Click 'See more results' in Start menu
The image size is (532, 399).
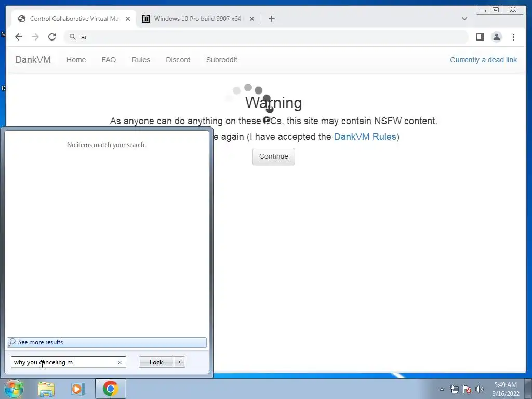(107, 342)
